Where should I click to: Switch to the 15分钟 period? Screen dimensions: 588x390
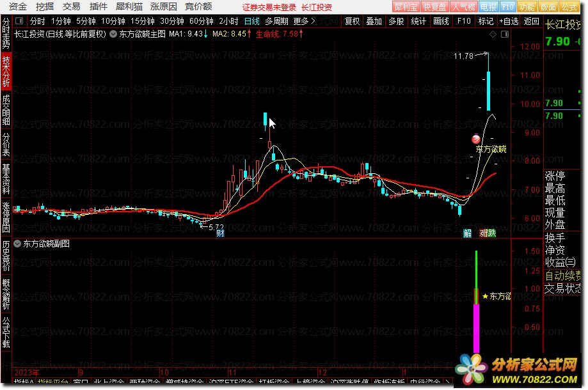point(143,21)
